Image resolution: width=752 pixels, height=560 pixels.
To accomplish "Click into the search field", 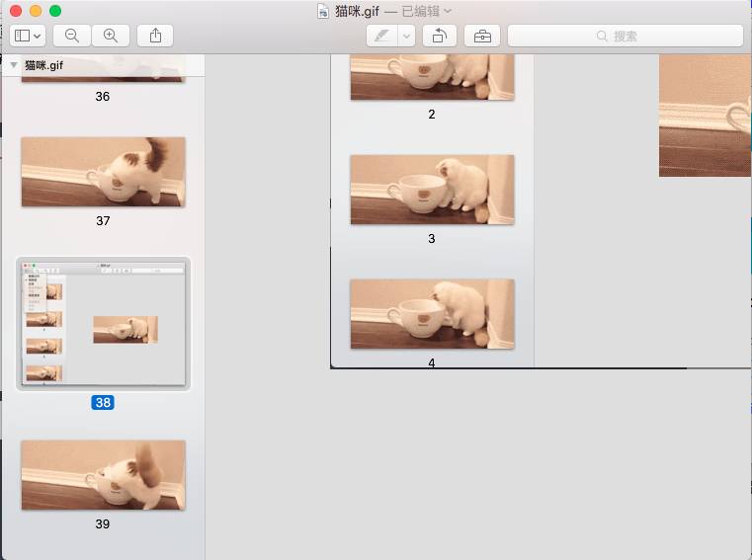I will 625,36.
